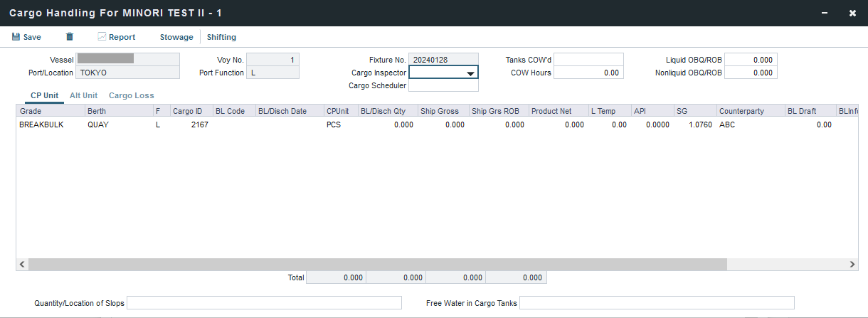Click the scroll right arrow

coord(852,265)
